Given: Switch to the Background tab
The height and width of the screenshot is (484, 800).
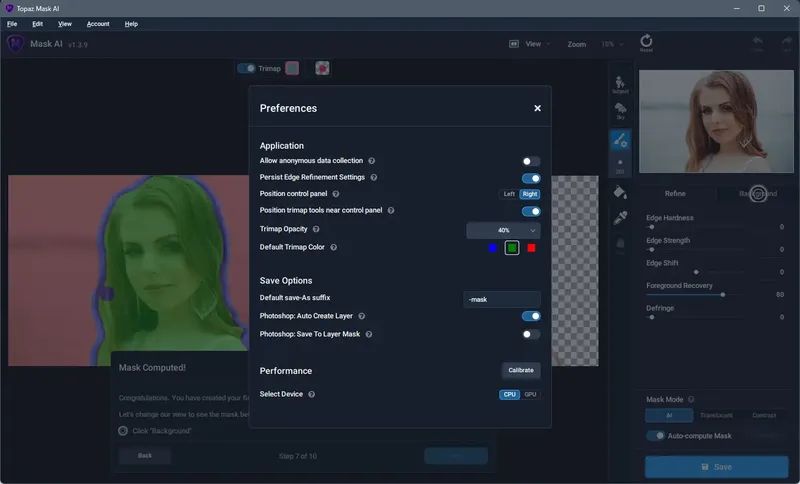Looking at the screenshot, I should coord(758,193).
